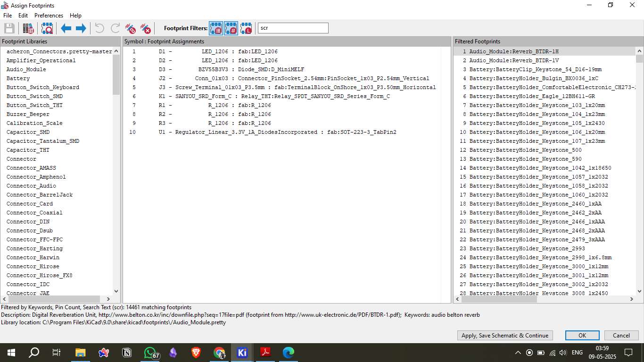The width and height of the screenshot is (644, 362).
Task: Open File Explorer from taskbar
Action: tap(81, 353)
